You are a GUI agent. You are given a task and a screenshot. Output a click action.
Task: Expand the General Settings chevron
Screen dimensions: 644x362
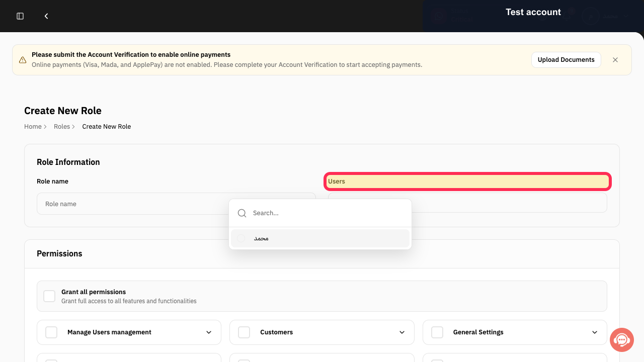595,332
